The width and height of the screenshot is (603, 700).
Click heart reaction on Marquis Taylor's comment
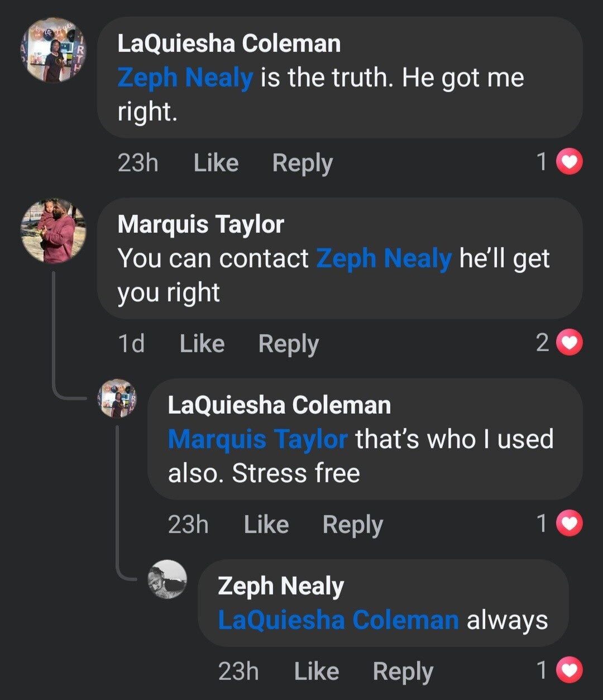570,343
